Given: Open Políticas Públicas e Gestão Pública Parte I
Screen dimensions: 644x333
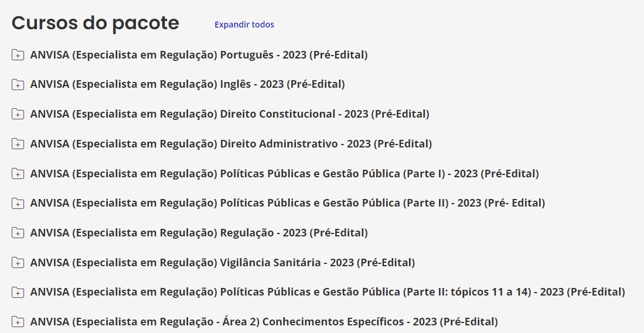Looking at the screenshot, I should pos(284,174).
